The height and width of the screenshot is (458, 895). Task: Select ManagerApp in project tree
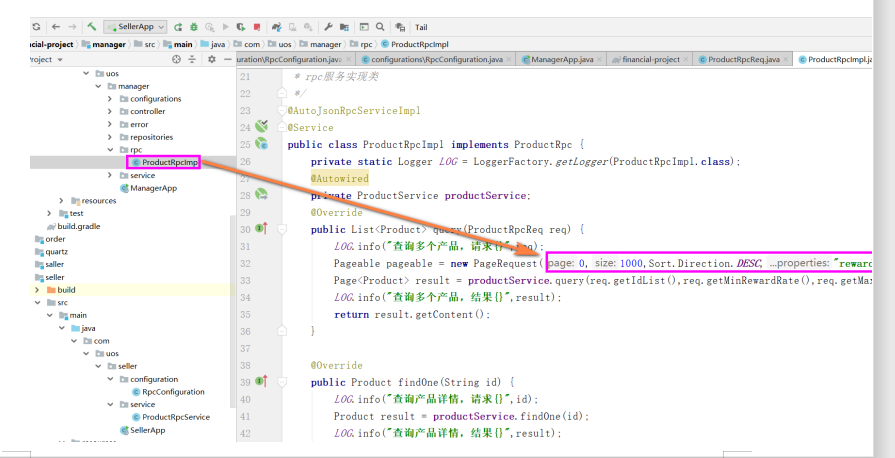pos(148,188)
